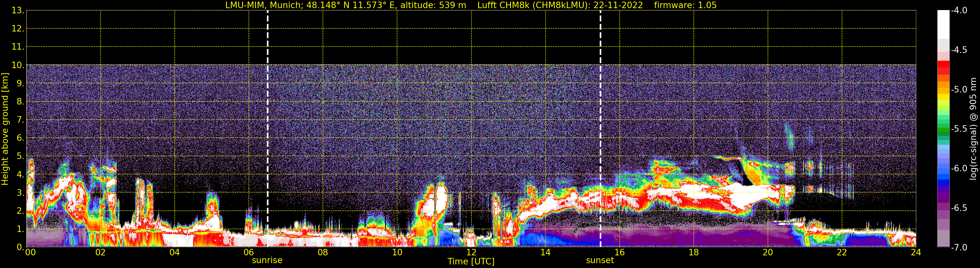Click the height axis tick label '11.'
The image size is (980, 268).
tap(18, 47)
